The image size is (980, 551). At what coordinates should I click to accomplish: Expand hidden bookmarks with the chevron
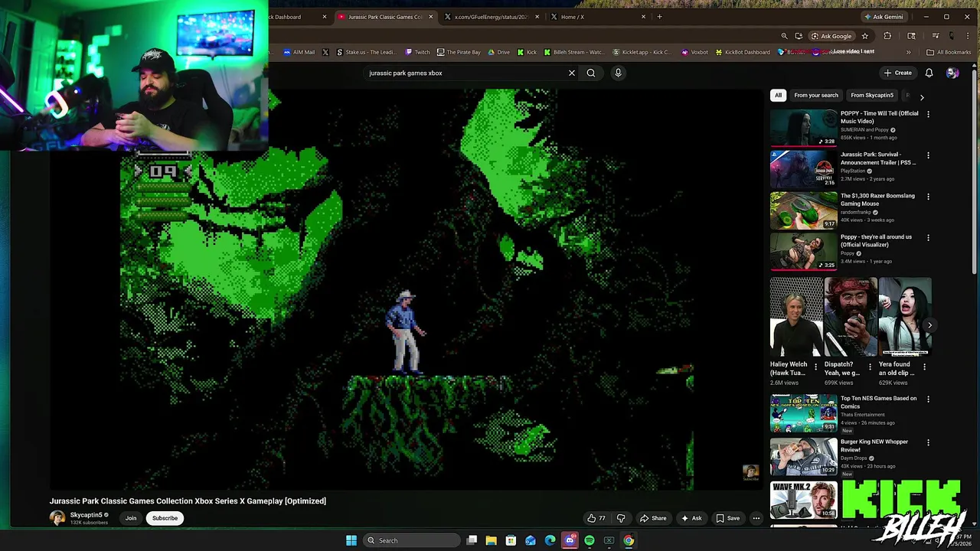(x=908, y=52)
